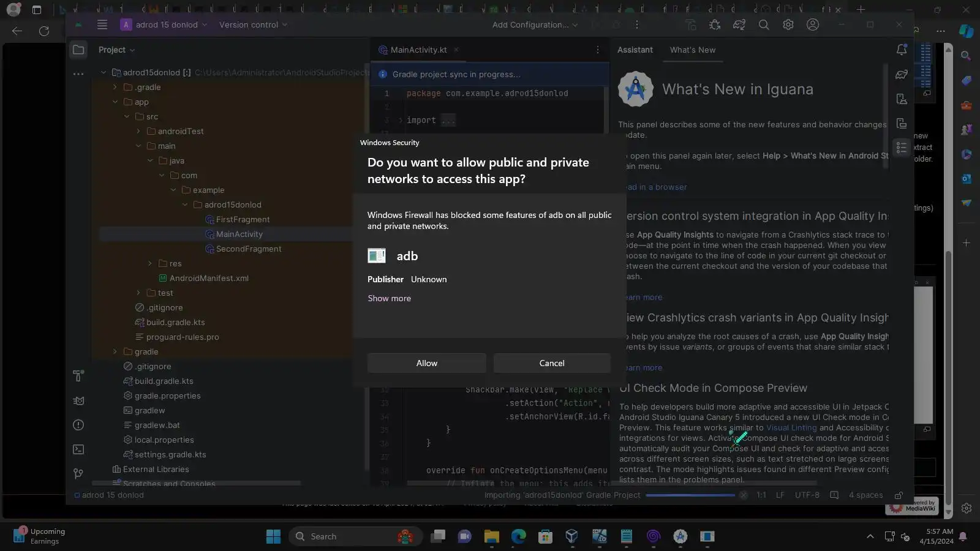Click the Android Studio icon in taskbar
The height and width of the screenshot is (551, 980).
(x=680, y=536)
